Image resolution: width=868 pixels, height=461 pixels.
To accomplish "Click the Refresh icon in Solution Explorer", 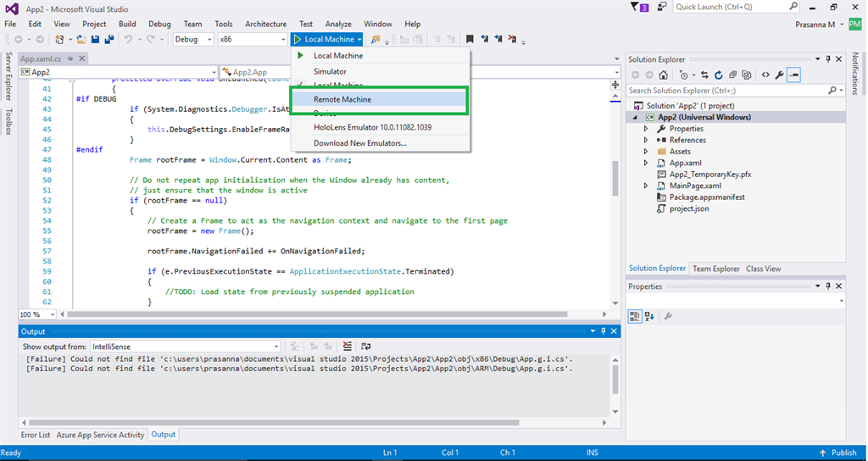I will [719, 75].
